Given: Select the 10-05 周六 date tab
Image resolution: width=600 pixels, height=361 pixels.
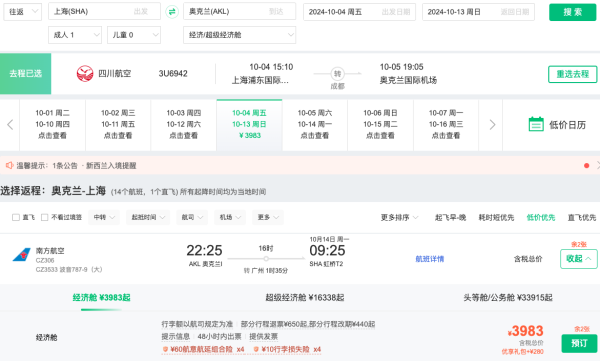Looking at the screenshot, I should coord(315,124).
